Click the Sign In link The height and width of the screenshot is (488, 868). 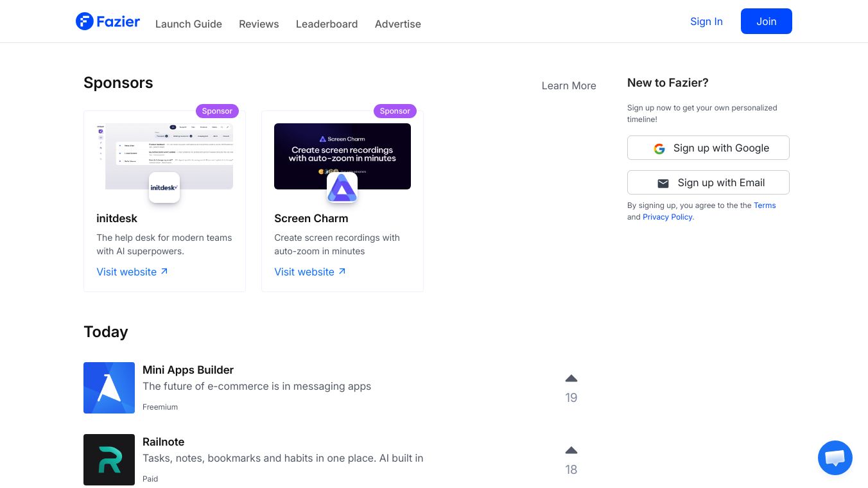pyautogui.click(x=706, y=21)
